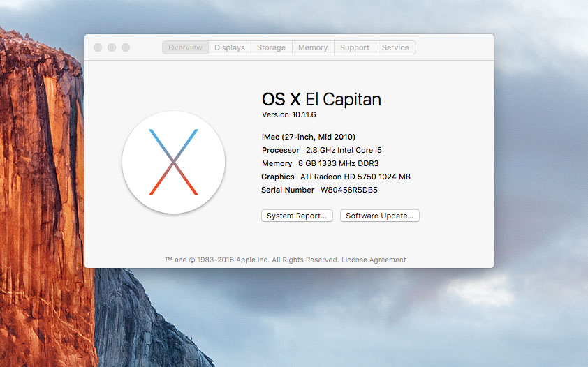Switch to the Displays tab

click(x=229, y=47)
